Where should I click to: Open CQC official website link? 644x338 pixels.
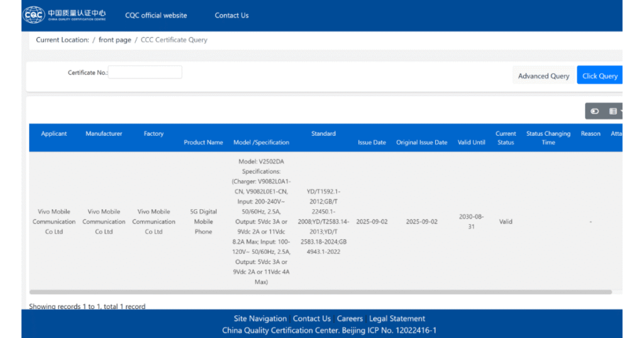(156, 15)
